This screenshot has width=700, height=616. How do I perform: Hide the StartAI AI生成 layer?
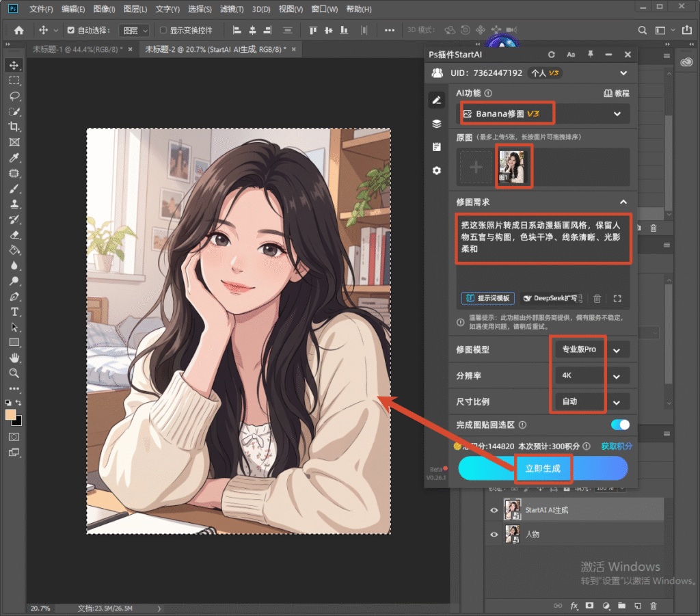[494, 510]
